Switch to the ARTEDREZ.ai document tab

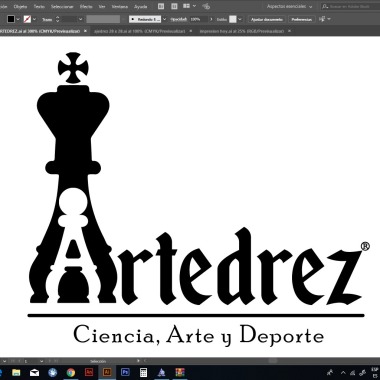pos(40,31)
